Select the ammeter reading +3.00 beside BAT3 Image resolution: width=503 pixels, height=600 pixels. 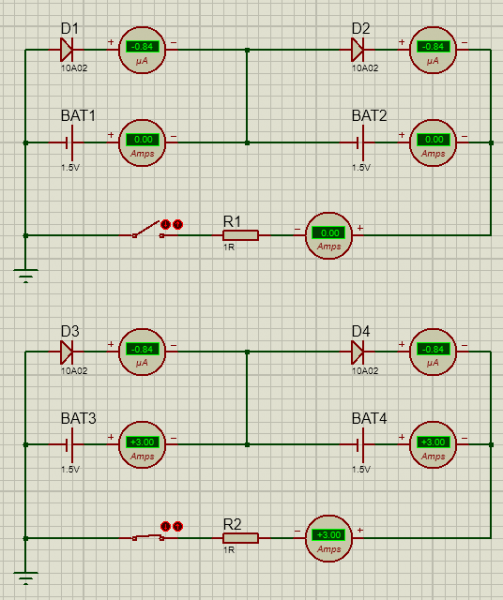[142, 445]
